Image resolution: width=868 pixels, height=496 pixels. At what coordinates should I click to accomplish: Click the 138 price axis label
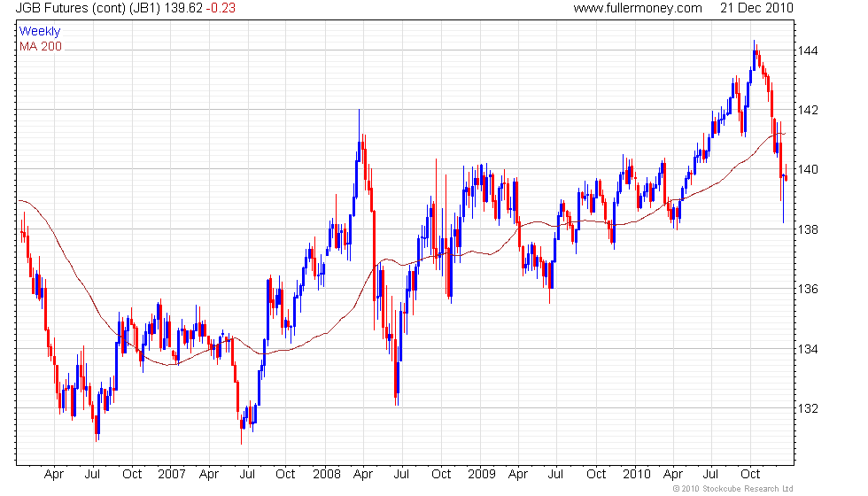808,229
